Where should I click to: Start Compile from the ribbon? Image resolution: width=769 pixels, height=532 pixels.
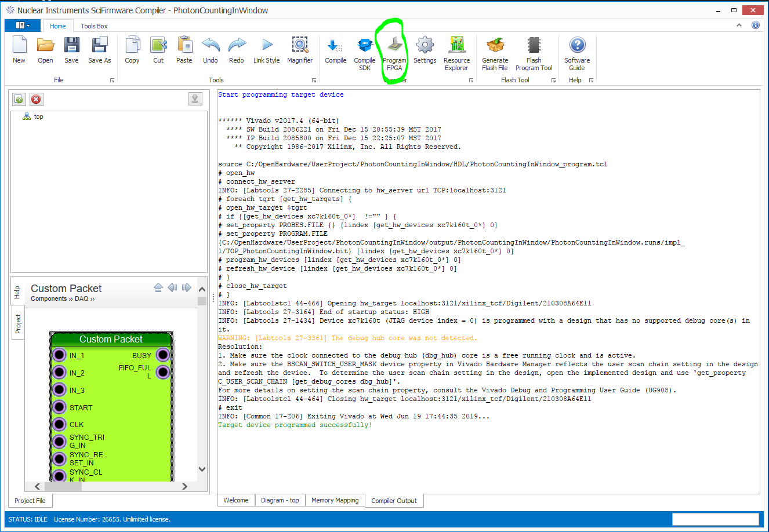click(335, 50)
